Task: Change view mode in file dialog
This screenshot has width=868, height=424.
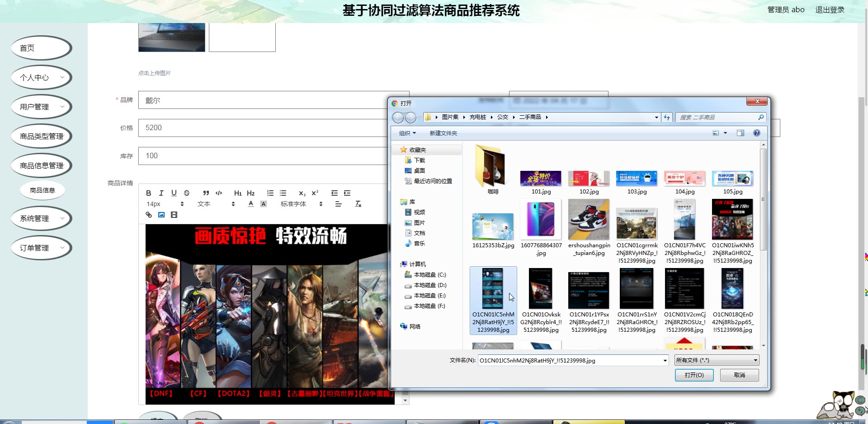Action: click(x=716, y=133)
